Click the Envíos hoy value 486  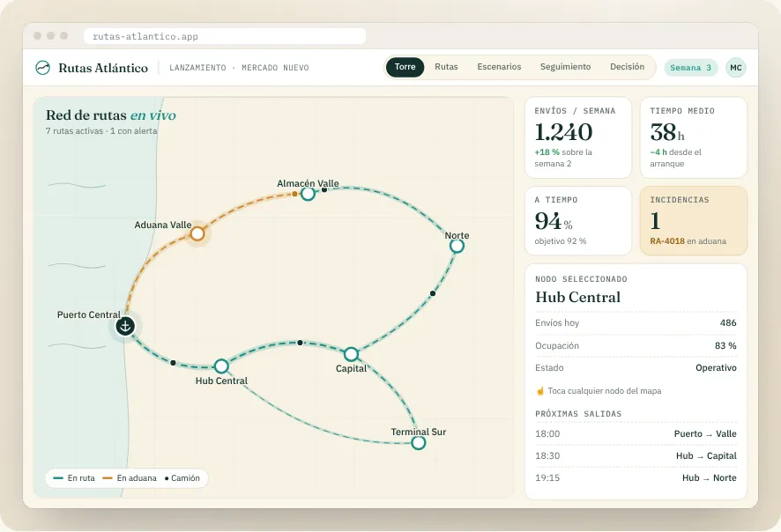tap(728, 323)
